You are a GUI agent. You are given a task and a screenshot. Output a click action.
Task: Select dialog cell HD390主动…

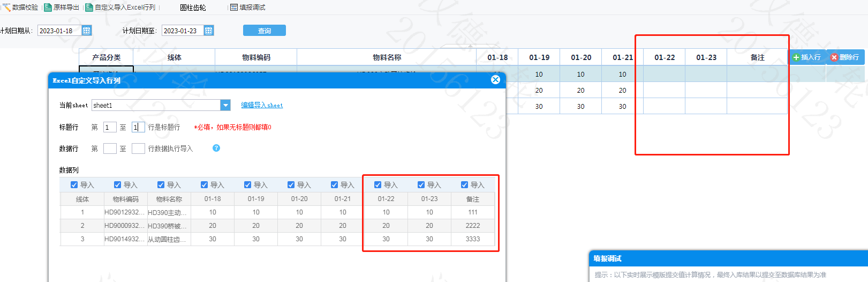169,212
